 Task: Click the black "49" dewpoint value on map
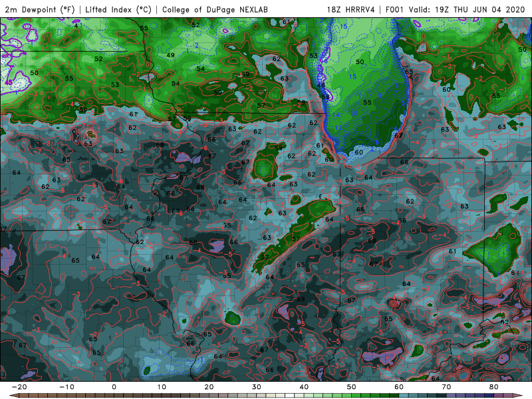[x=171, y=55]
